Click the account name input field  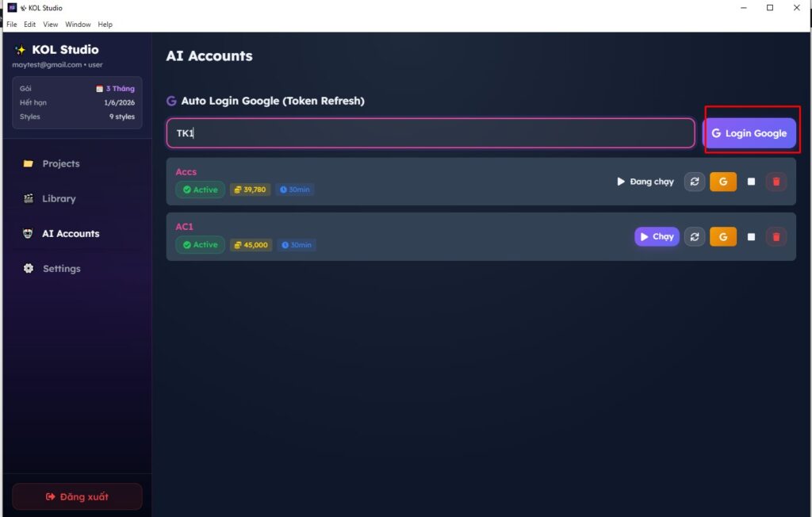(430, 133)
